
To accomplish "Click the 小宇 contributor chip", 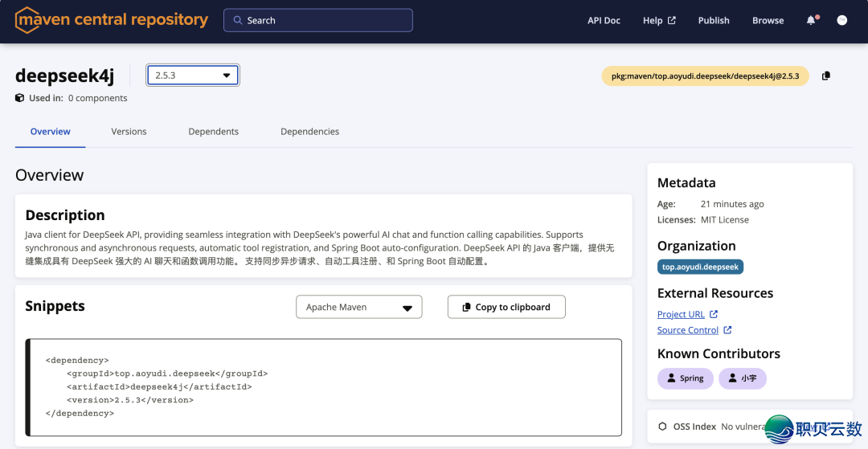I will (743, 379).
